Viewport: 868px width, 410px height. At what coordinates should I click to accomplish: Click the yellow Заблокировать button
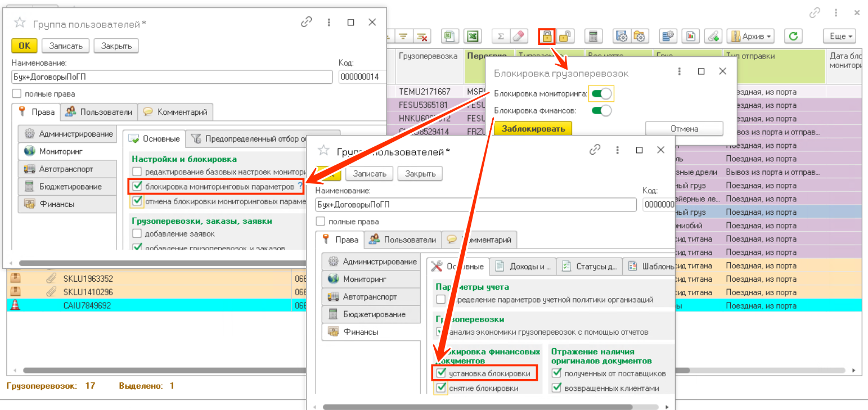coord(533,129)
